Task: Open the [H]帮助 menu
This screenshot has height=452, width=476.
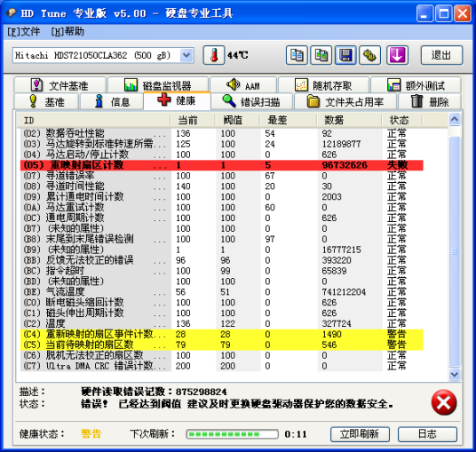Action: [x=67, y=32]
